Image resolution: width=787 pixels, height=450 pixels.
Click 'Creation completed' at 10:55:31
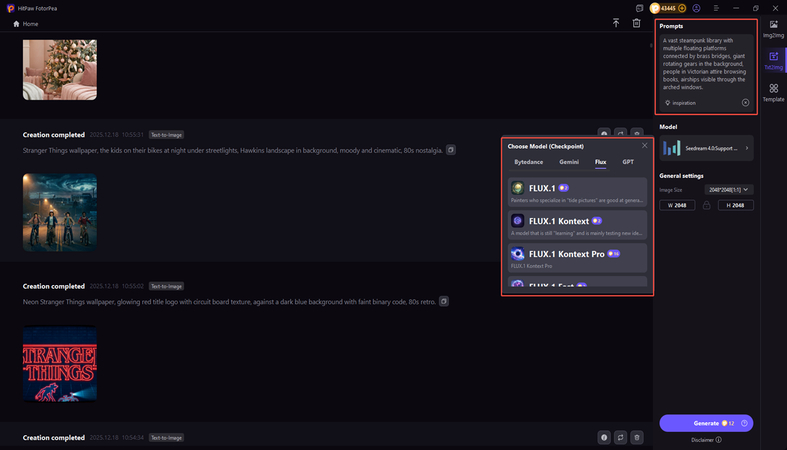point(54,135)
